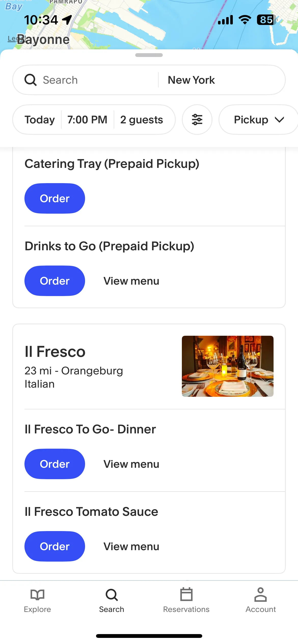Tap the magnifying glass in search bar
Screen dimensions: 298x644
(31, 80)
